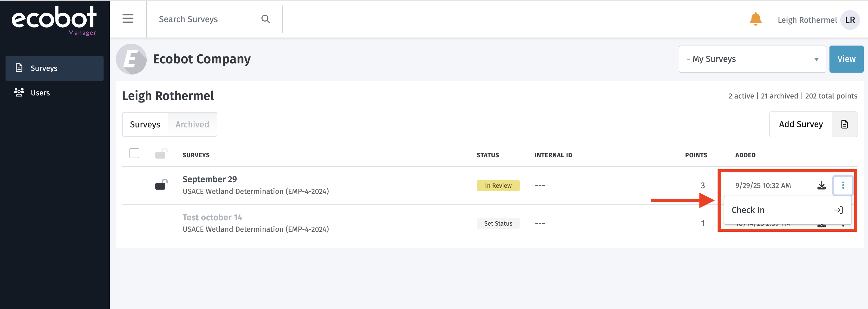
Task: Expand the My Surveys dropdown
Action: pyautogui.click(x=752, y=59)
